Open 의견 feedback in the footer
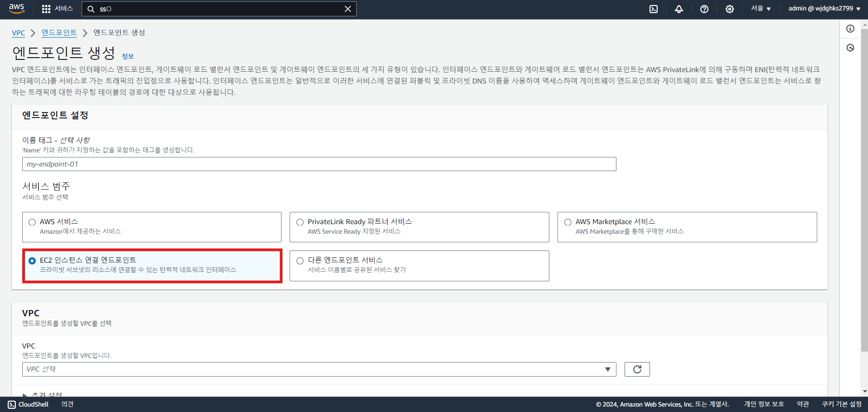 68,404
